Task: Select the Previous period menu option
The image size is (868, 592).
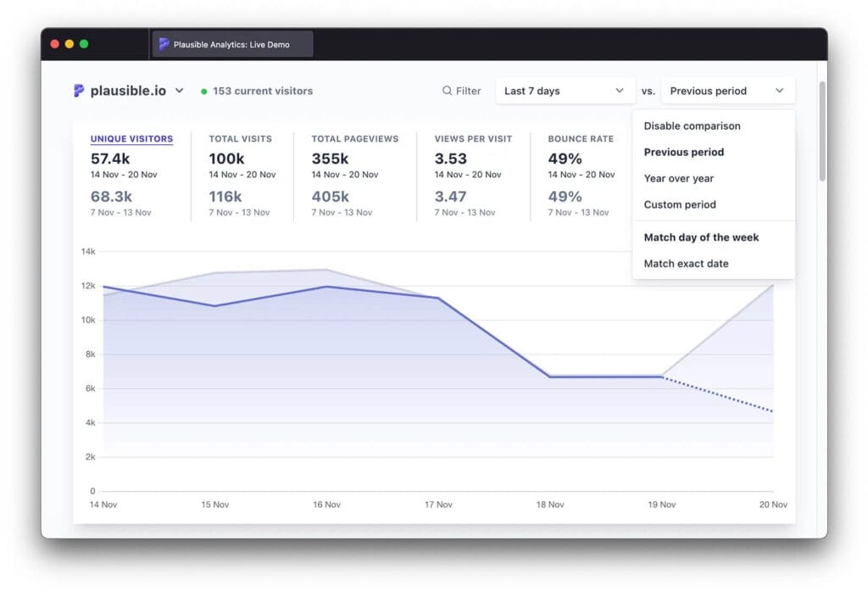Action: tap(683, 153)
